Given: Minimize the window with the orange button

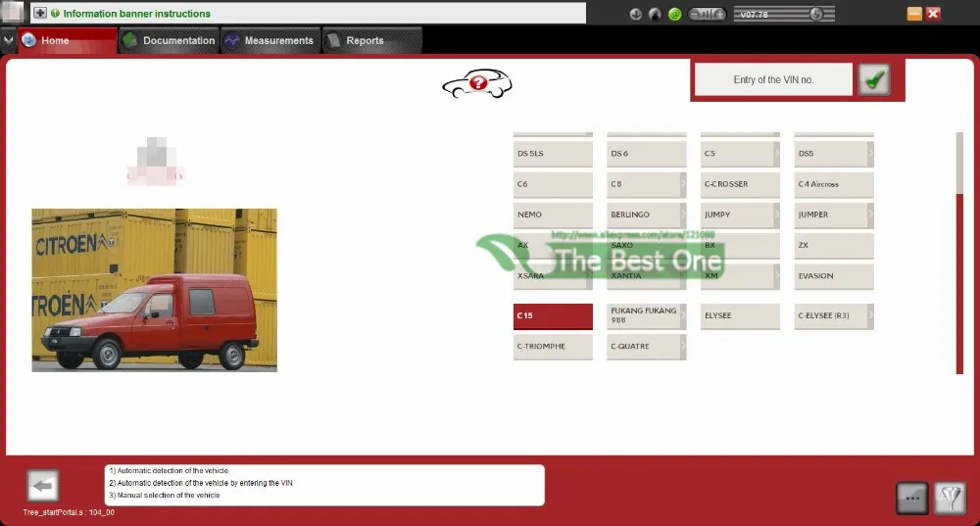Looking at the screenshot, I should 913,13.
